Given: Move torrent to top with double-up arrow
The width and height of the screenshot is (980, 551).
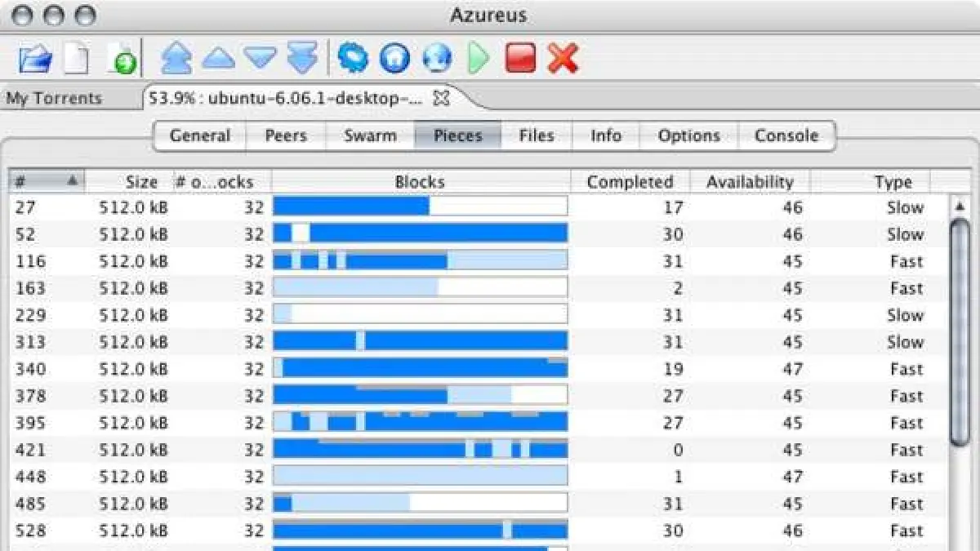Looking at the screenshot, I should coord(176,59).
